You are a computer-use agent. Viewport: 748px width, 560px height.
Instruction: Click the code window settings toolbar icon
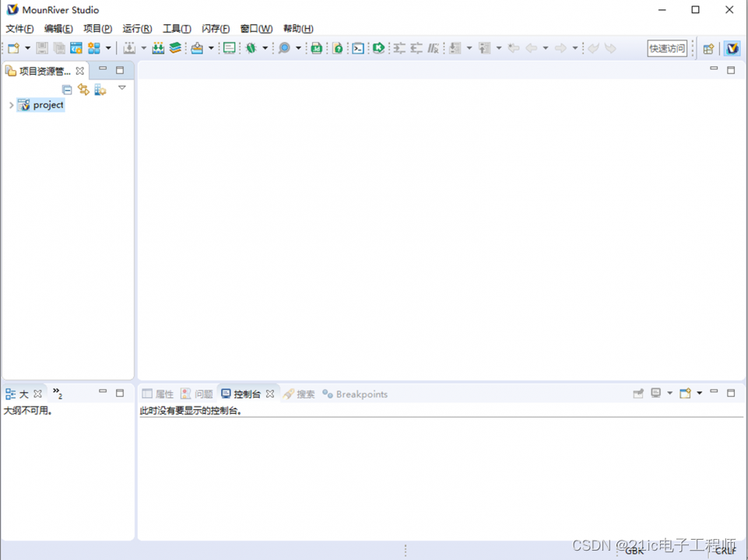point(76,48)
